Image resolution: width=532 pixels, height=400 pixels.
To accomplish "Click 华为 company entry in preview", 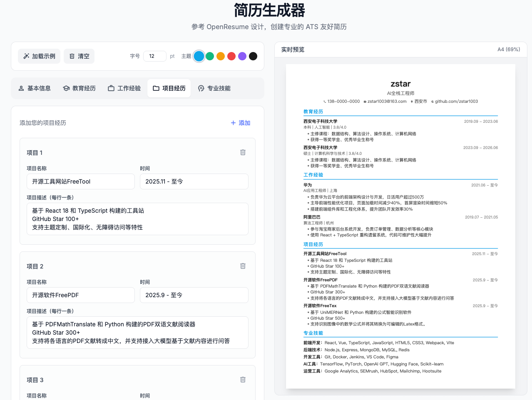I will point(308,185).
